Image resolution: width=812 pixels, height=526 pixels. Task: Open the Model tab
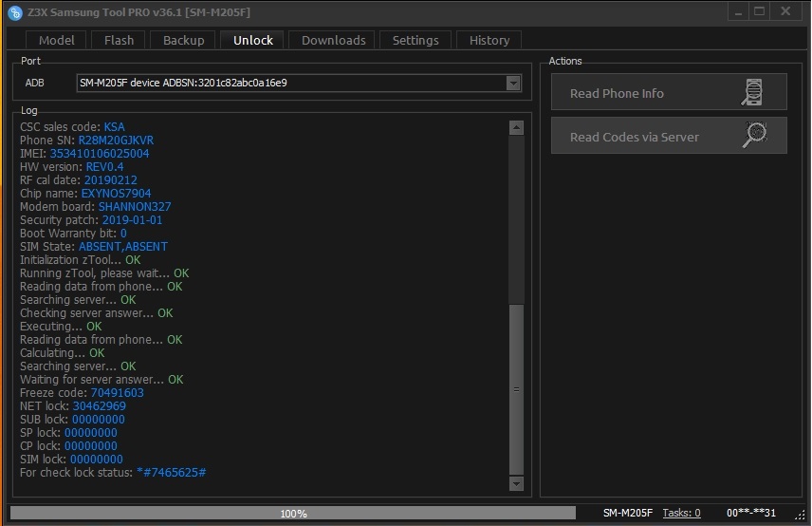(57, 41)
